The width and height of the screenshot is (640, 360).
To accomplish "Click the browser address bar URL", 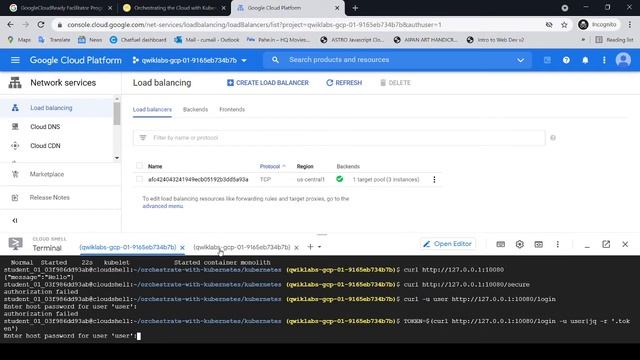I will pyautogui.click(x=254, y=25).
